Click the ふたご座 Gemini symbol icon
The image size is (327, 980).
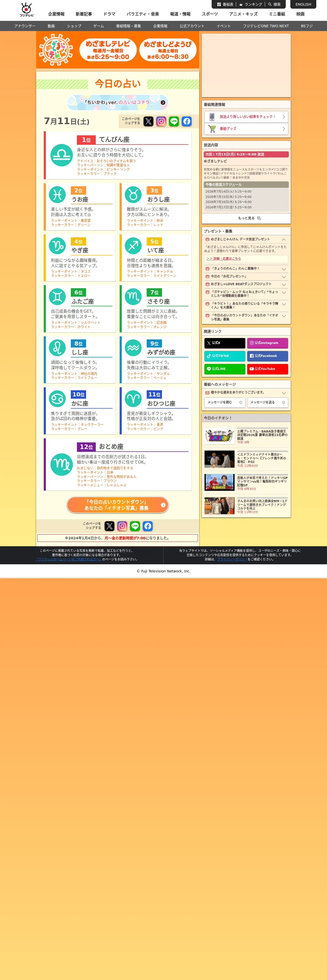tap(58, 297)
